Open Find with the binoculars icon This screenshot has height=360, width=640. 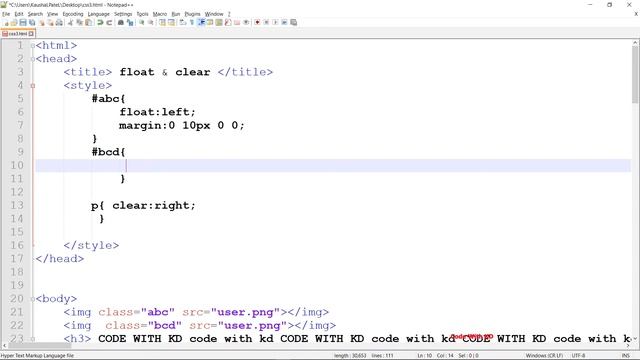coord(121,22)
